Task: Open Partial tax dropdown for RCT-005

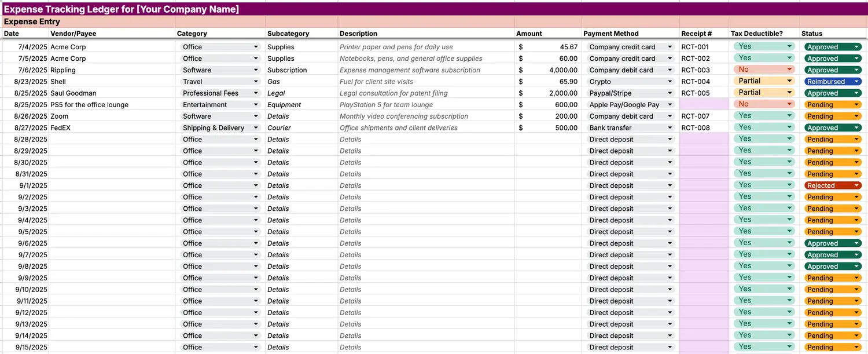Action: coord(764,93)
